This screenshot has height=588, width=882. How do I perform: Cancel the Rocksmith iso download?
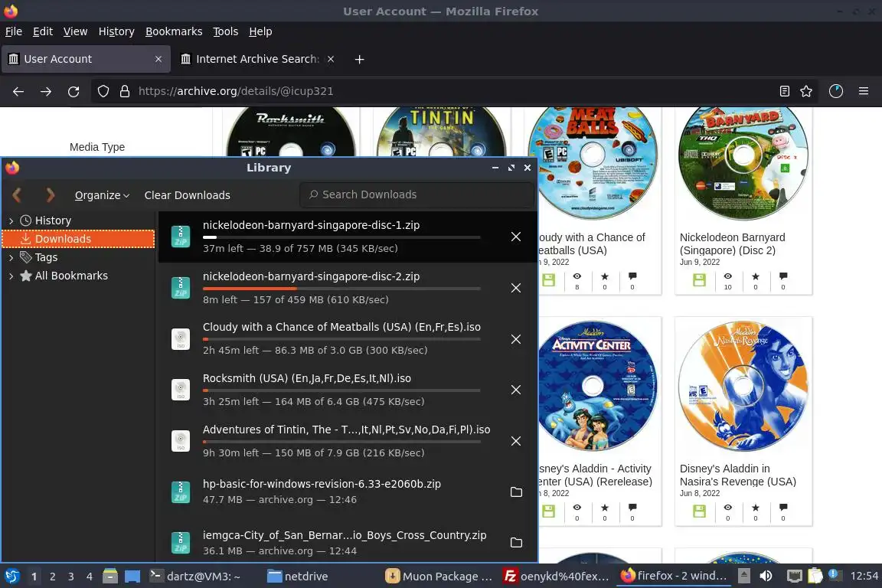[x=516, y=390]
